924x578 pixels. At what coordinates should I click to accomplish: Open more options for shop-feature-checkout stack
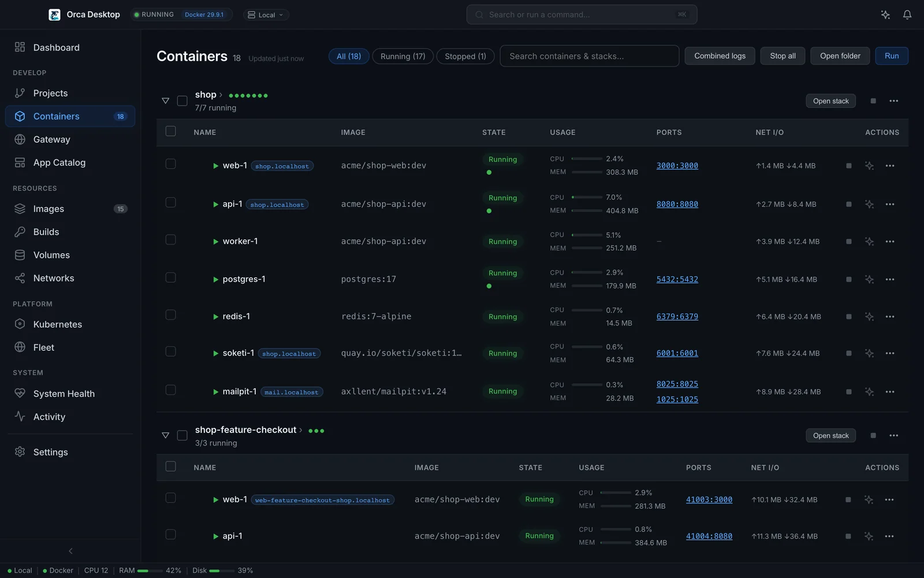coord(894,436)
